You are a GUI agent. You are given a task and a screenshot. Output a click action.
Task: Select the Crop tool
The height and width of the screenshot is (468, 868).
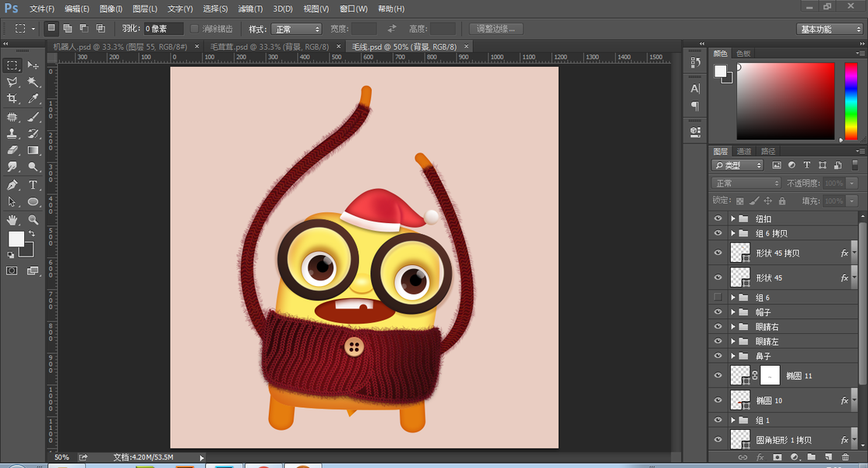pos(12,98)
